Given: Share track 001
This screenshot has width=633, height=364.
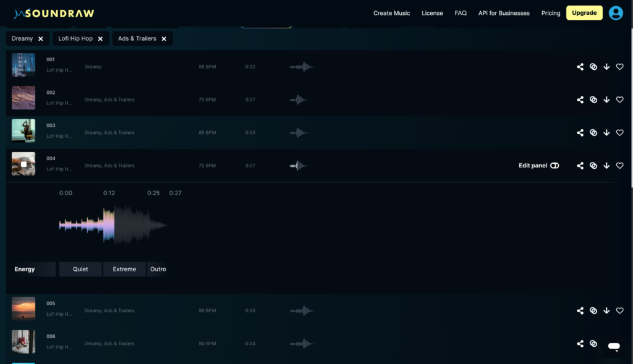Looking at the screenshot, I should pos(580,66).
